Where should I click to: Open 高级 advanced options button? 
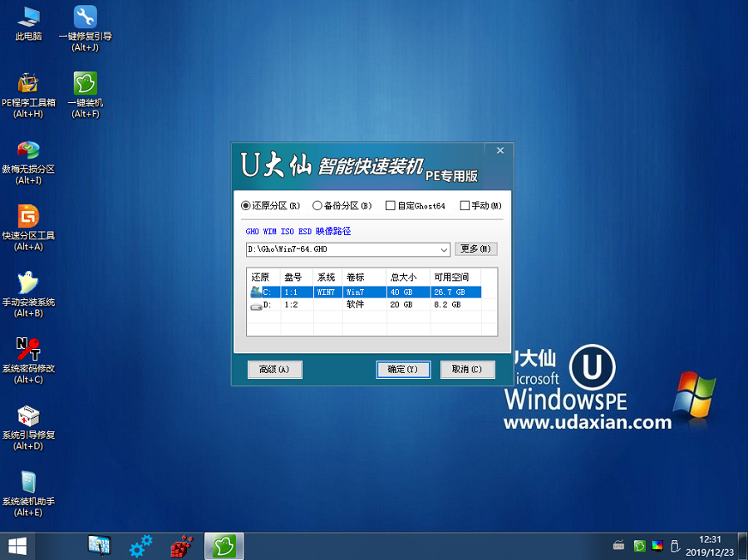pyautogui.click(x=274, y=369)
